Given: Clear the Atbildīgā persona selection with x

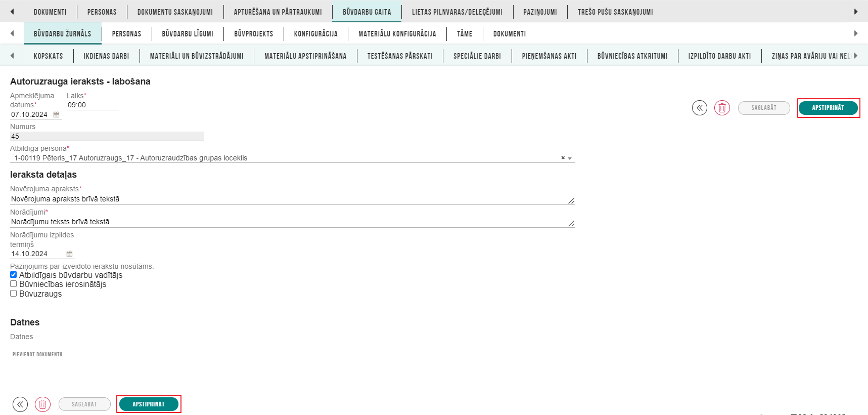Looking at the screenshot, I should pyautogui.click(x=563, y=158).
